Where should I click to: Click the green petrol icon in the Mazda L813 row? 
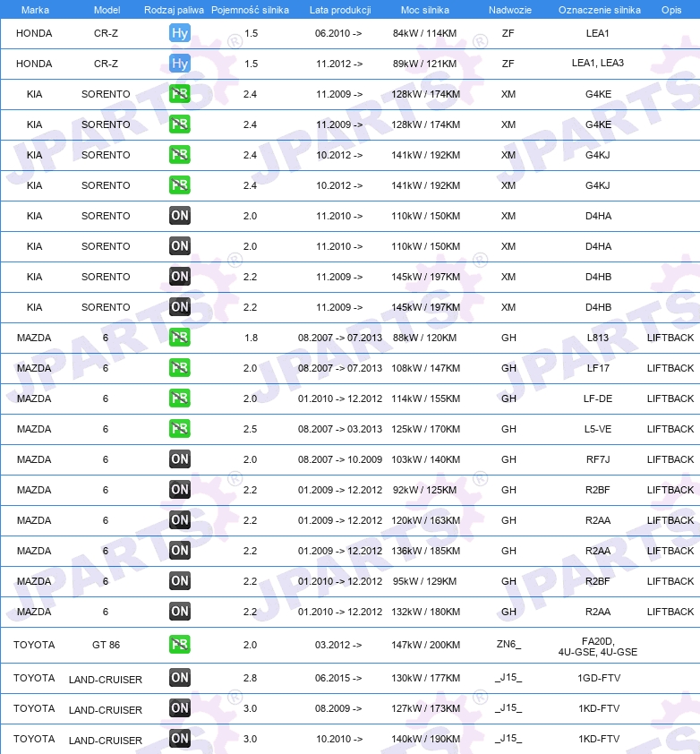point(180,337)
